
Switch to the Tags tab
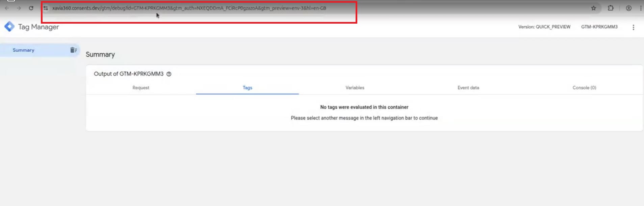[x=248, y=88]
